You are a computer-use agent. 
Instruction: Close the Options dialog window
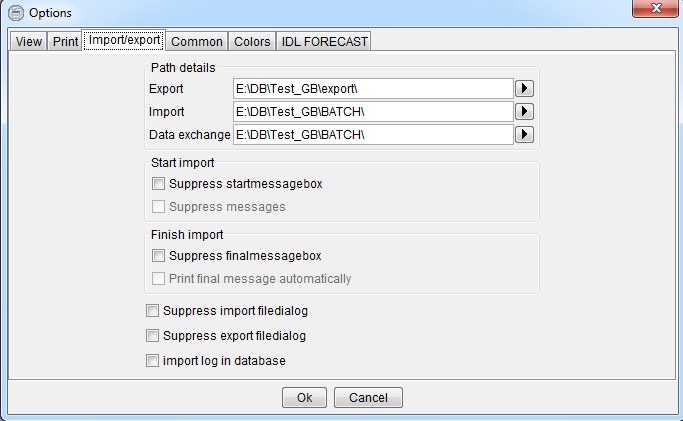point(655,8)
